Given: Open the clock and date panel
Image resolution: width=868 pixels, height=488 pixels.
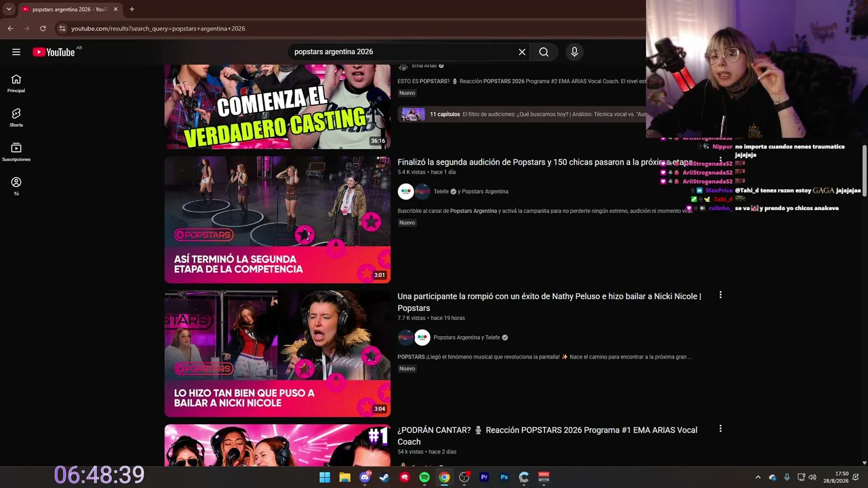Looking at the screenshot, I should click(836, 477).
